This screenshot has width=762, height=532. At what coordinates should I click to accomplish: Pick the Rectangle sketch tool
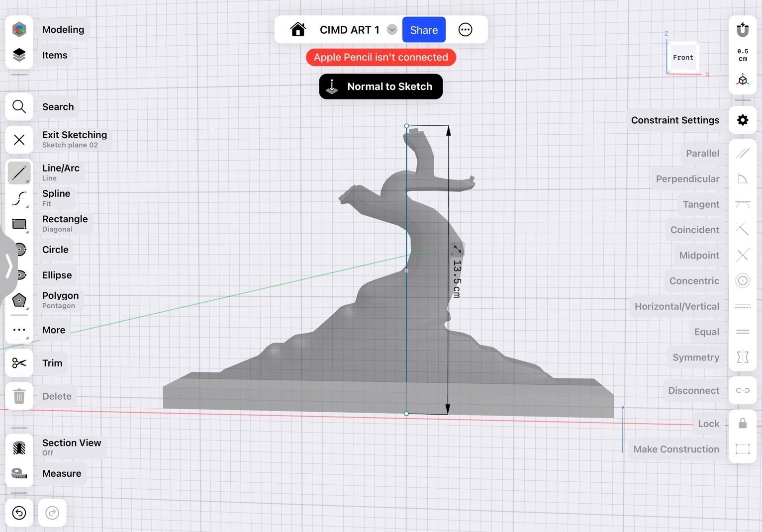[19, 224]
